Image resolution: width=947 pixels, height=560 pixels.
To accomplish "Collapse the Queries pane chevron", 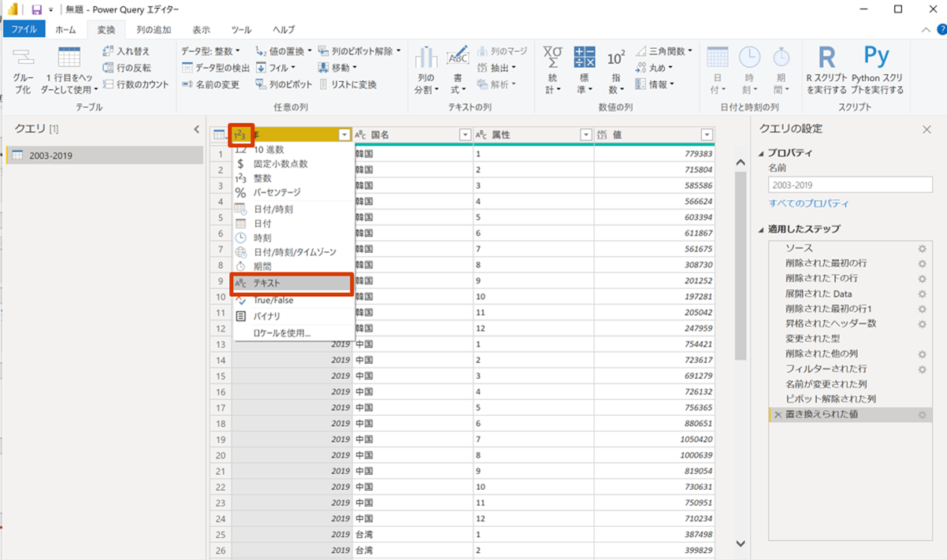I will pyautogui.click(x=196, y=129).
